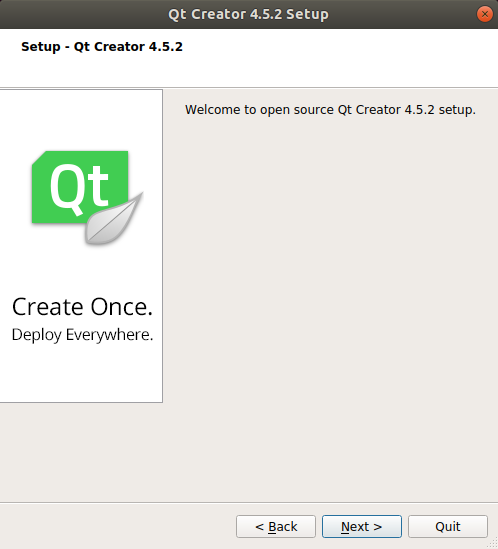Click the resize grip at window corner
The height and width of the screenshot is (549, 498).
[492, 544]
